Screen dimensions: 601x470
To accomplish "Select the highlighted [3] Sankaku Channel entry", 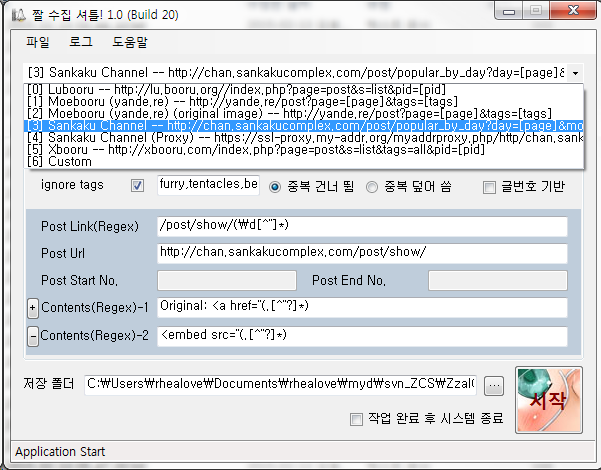I will (303, 126).
